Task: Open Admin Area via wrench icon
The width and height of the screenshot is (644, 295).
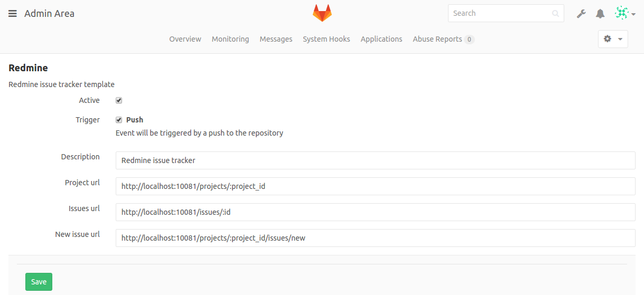Action: pos(581,14)
